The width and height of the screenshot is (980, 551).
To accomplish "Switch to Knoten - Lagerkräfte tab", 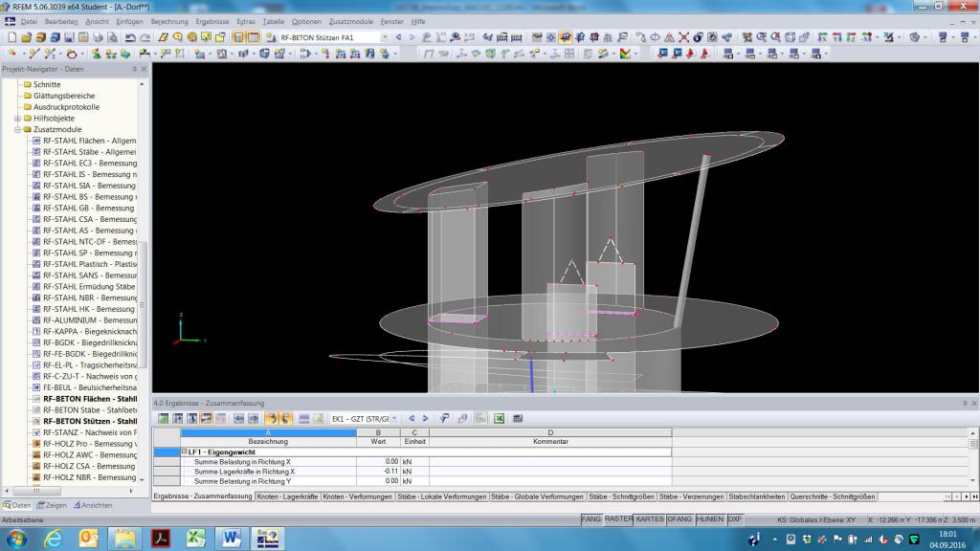I will (x=287, y=496).
